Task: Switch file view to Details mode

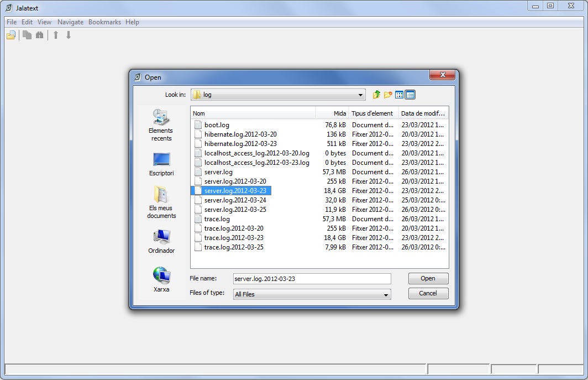Action: [410, 95]
